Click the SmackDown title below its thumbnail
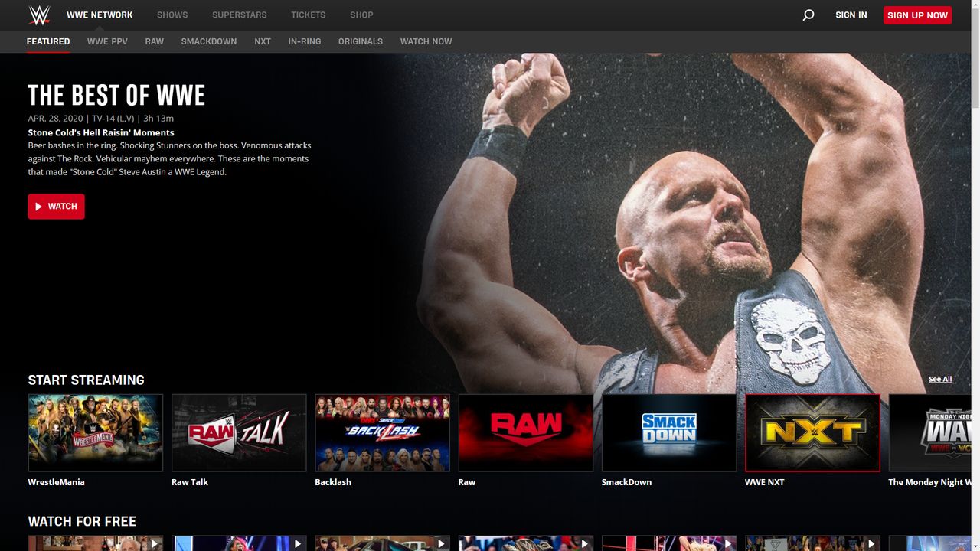This screenshot has height=551, width=980. [x=627, y=482]
